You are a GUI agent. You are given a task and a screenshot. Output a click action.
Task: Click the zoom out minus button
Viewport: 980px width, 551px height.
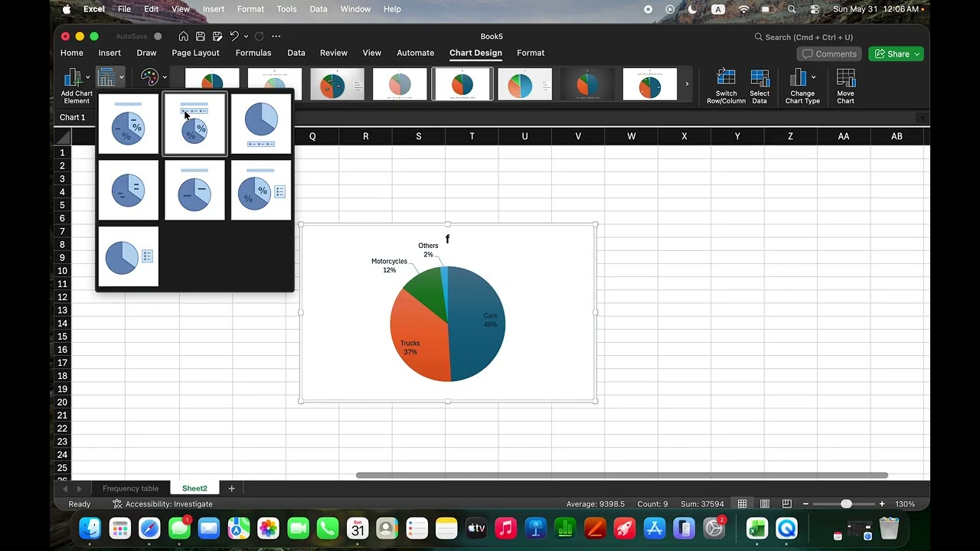coord(805,504)
